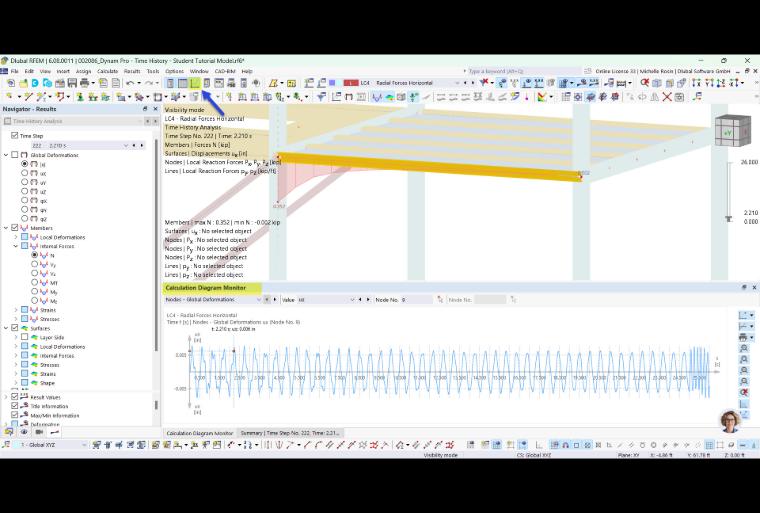
Task: Click the next time step arrow in navigator
Action: pyautogui.click(x=142, y=145)
